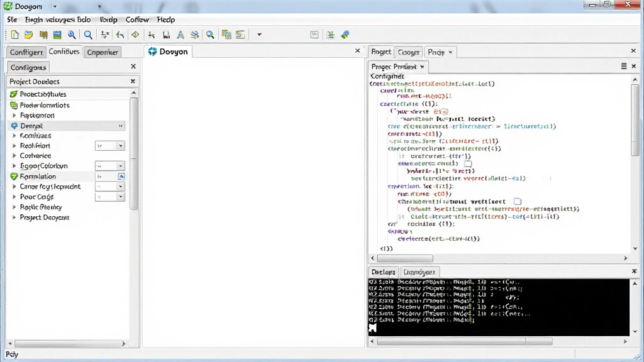Image resolution: width=644 pixels, height=362 pixels.
Task: Open the dropdown on the Reohfriort row
Action: 120,146
